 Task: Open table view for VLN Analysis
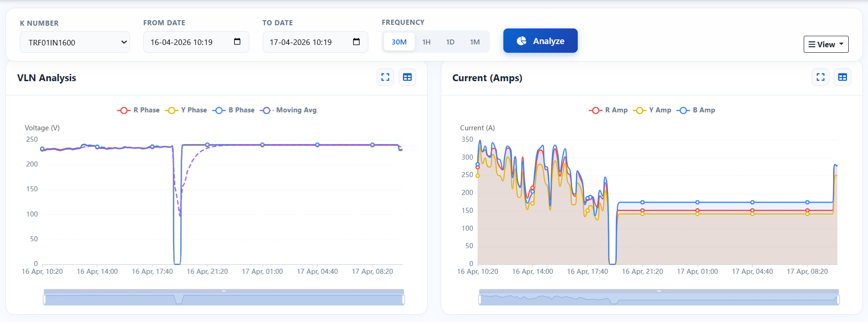[407, 77]
